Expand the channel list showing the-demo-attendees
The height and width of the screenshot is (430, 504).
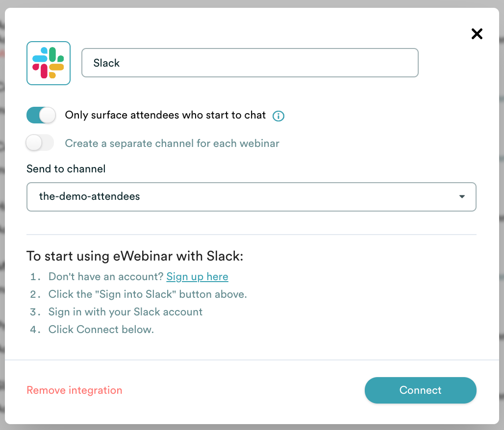(x=252, y=196)
